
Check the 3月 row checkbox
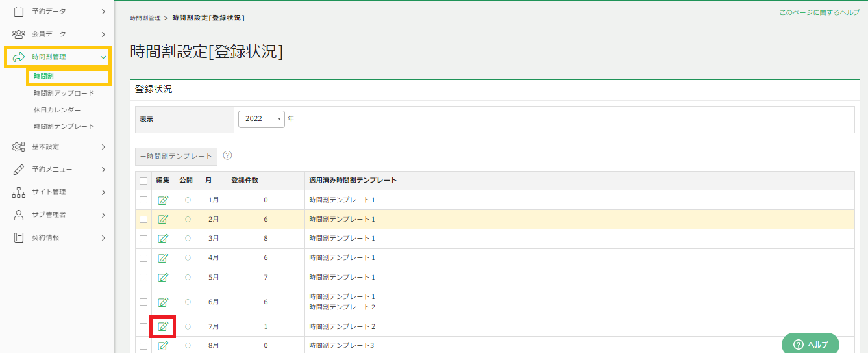143,239
